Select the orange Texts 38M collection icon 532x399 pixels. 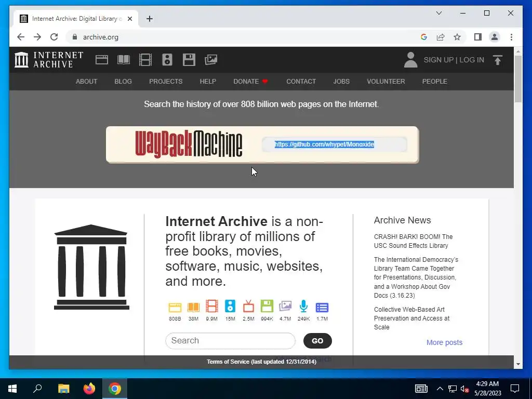click(x=193, y=307)
